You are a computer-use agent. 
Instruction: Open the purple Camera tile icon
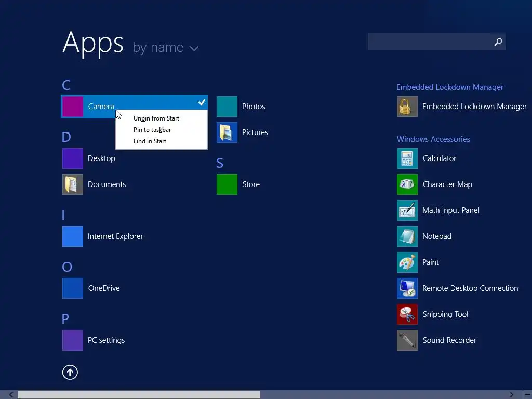click(x=73, y=107)
